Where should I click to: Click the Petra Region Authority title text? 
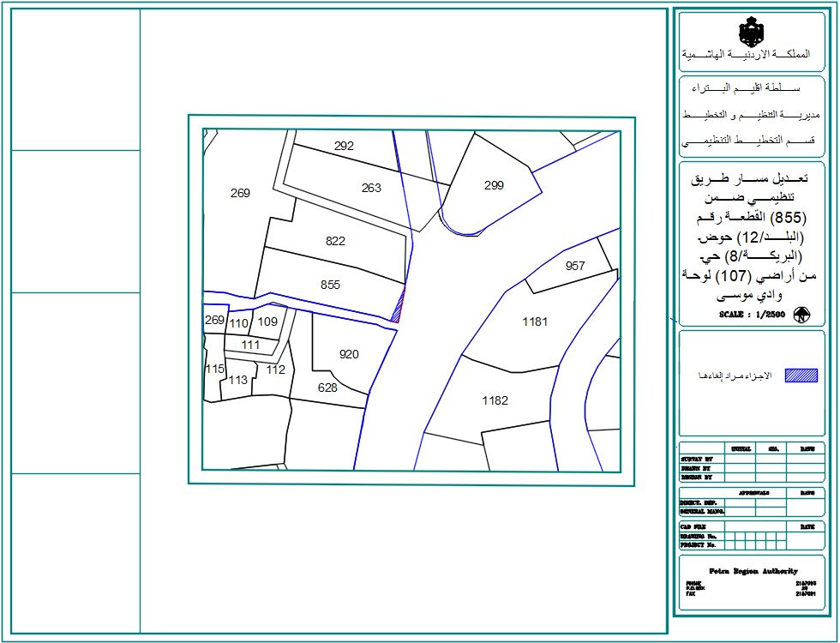[x=753, y=572]
